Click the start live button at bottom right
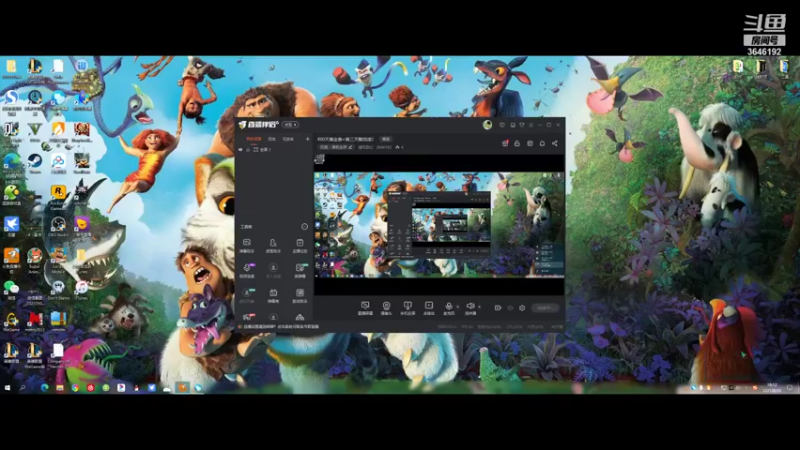Viewport: 800px width, 450px height. tap(545, 308)
